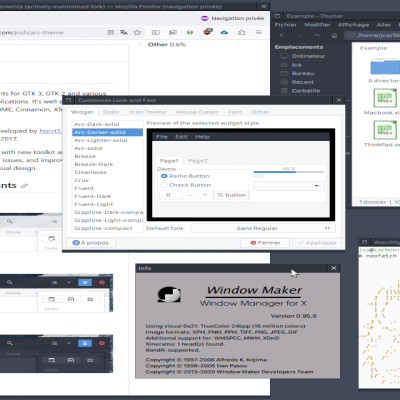The width and height of the screenshot is (400, 400).
Task: Click the translate page icon in Firefox
Action: point(124,32)
